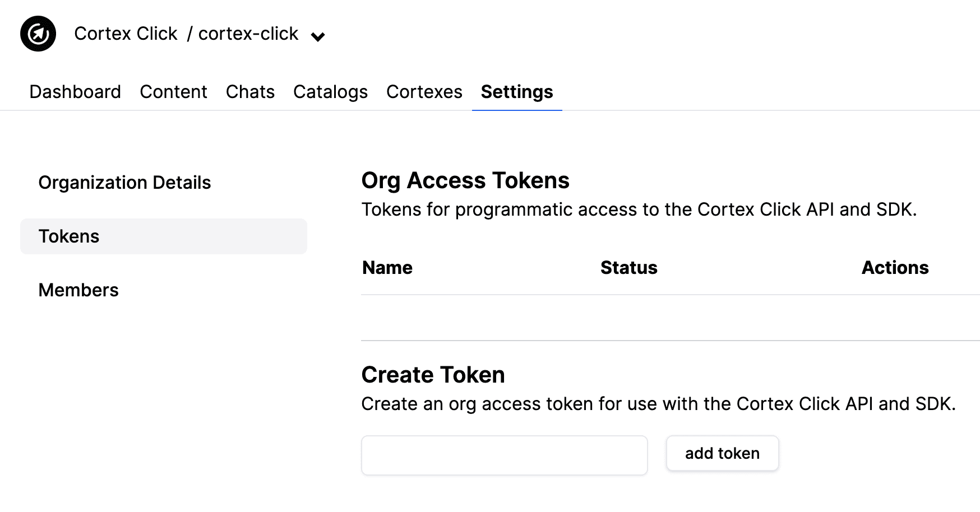Open the Dashboard tab
This screenshot has width=980, height=512.
(x=75, y=92)
